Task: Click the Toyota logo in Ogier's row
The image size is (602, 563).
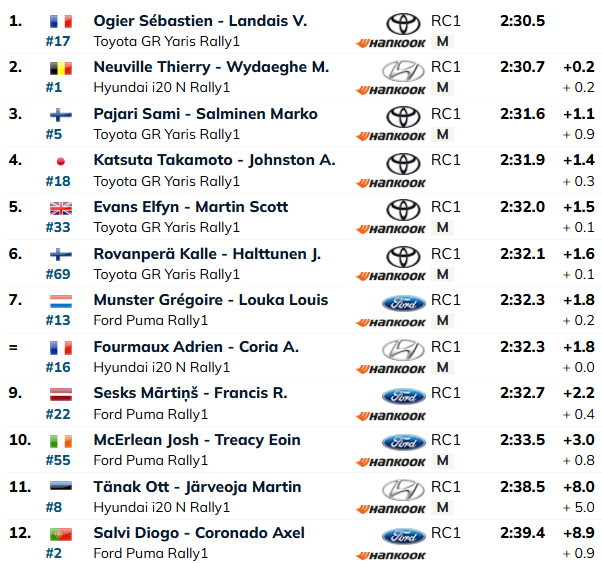Action: pyautogui.click(x=403, y=24)
